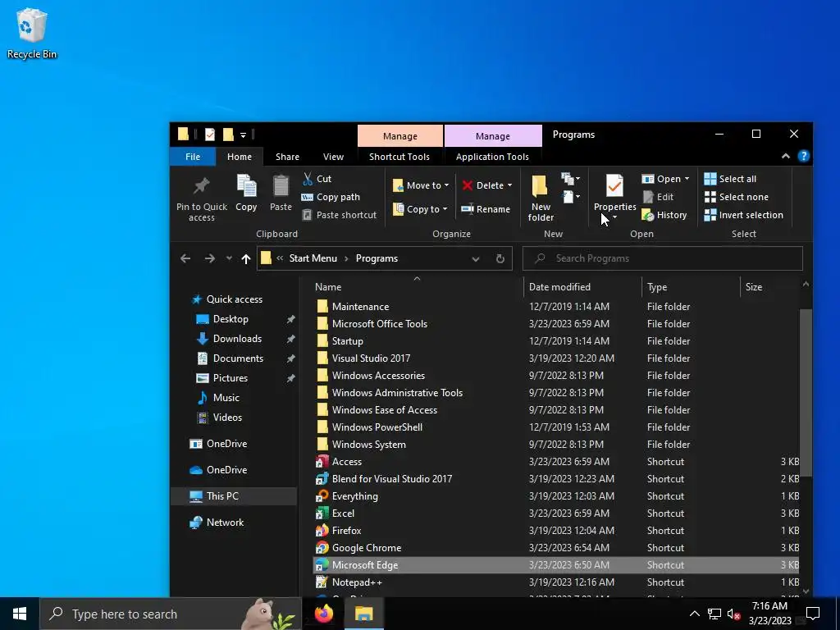Click Copy path in Clipboard group
Screen dimensions: 840x630
click(x=331, y=197)
